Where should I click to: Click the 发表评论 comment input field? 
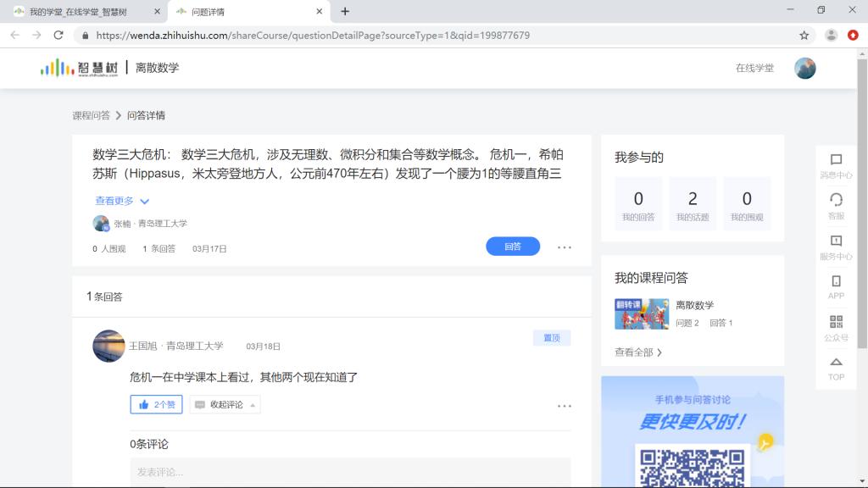point(350,472)
